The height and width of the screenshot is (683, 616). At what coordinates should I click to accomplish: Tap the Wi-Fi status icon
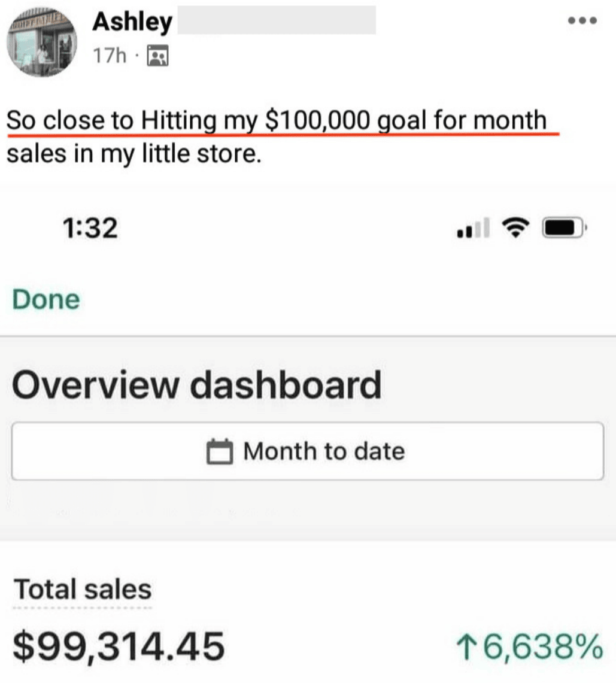pyautogui.click(x=515, y=227)
